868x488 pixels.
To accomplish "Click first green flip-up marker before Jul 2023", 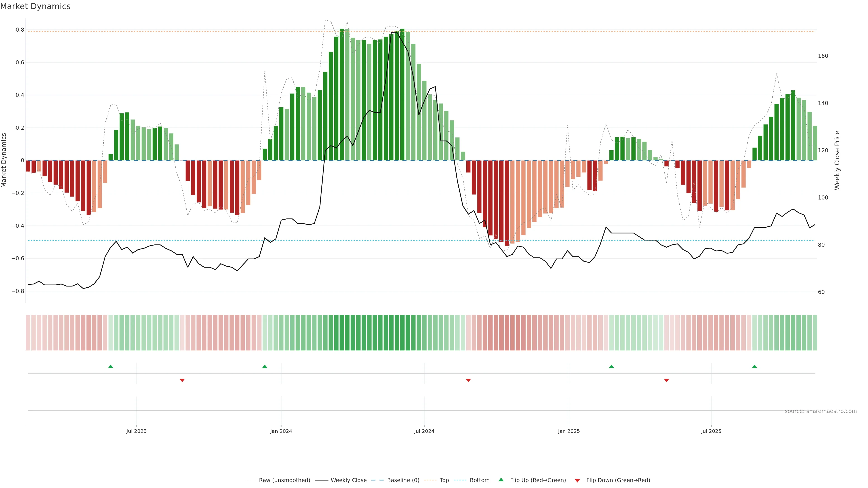I will click(111, 366).
